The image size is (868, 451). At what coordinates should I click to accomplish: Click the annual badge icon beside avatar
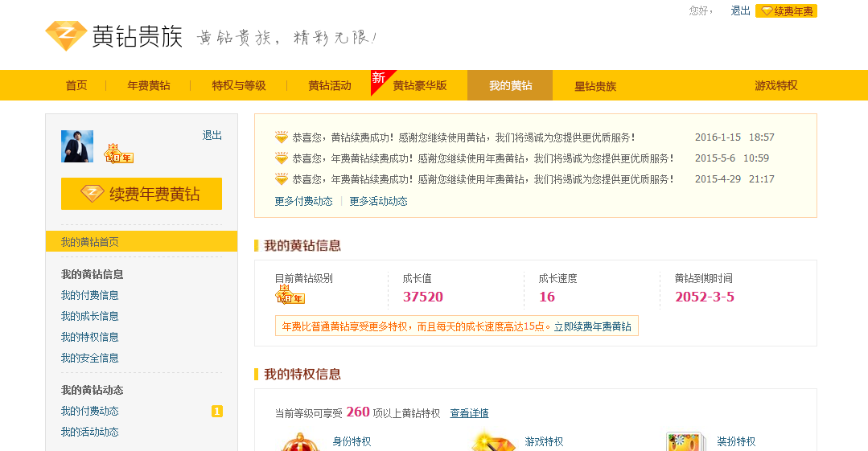tap(119, 154)
